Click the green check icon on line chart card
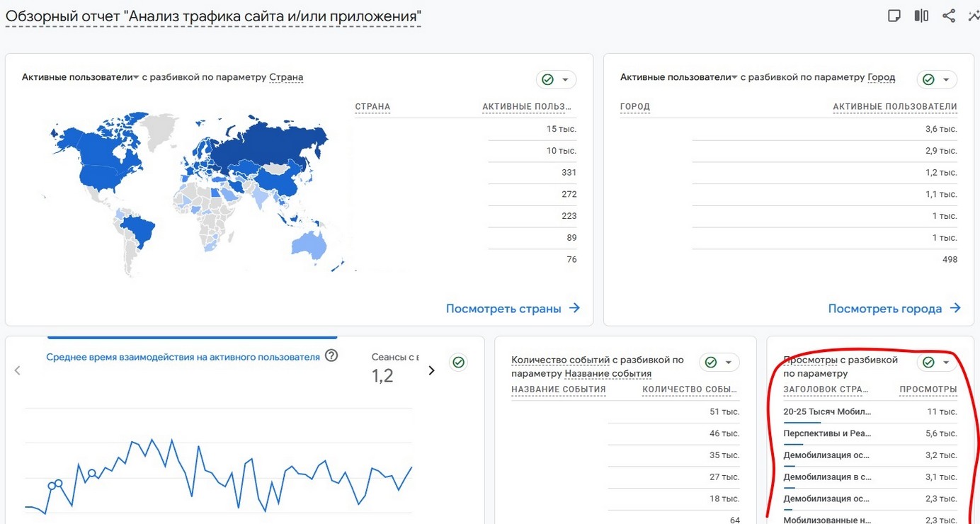 coord(459,363)
